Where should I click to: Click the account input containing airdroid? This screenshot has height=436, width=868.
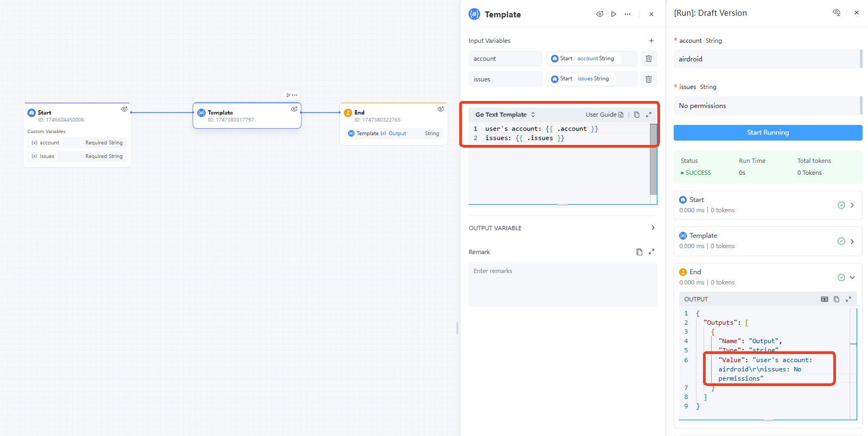click(768, 59)
